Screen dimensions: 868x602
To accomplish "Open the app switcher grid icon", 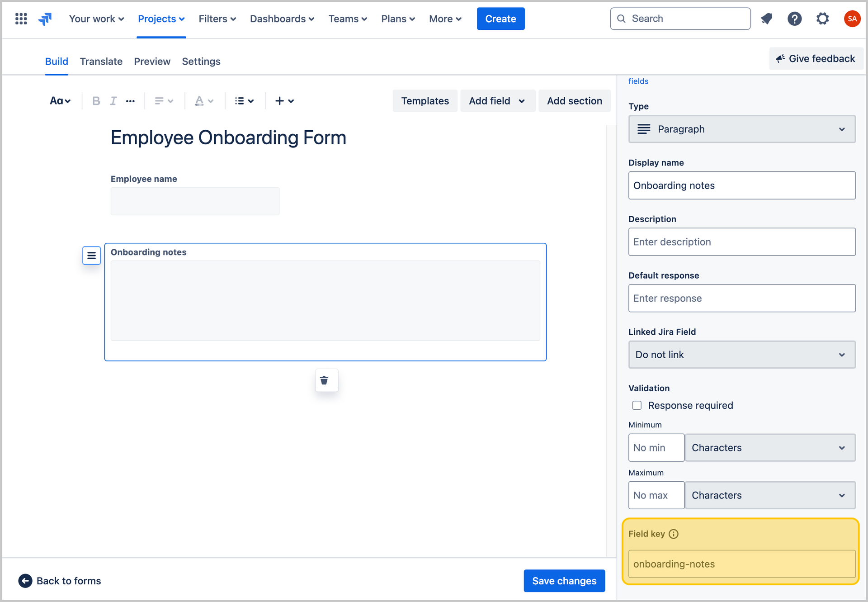I will coord(21,19).
